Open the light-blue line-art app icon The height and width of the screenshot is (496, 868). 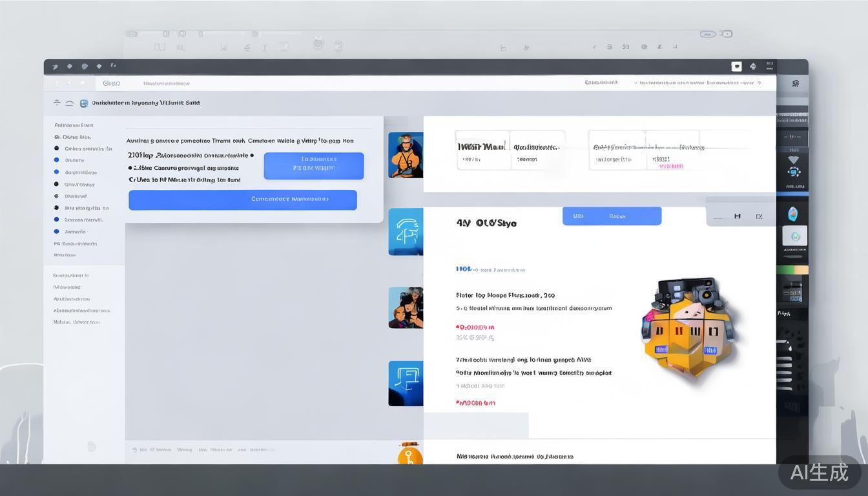[406, 231]
